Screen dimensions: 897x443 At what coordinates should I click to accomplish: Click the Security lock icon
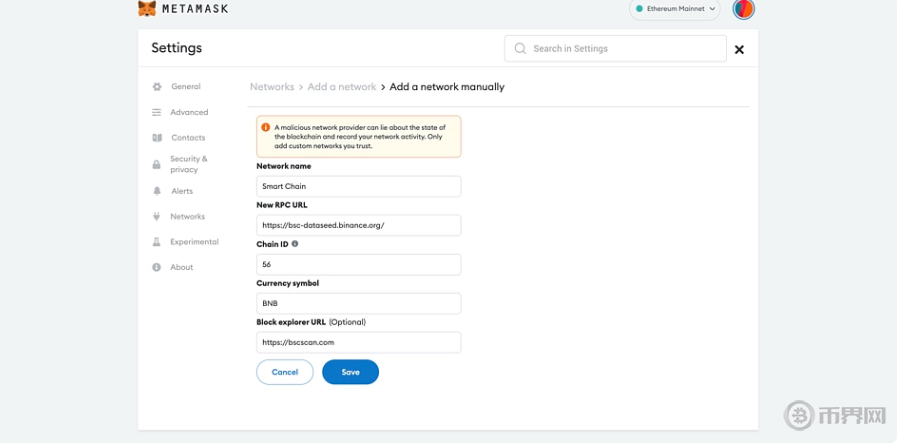tap(157, 164)
